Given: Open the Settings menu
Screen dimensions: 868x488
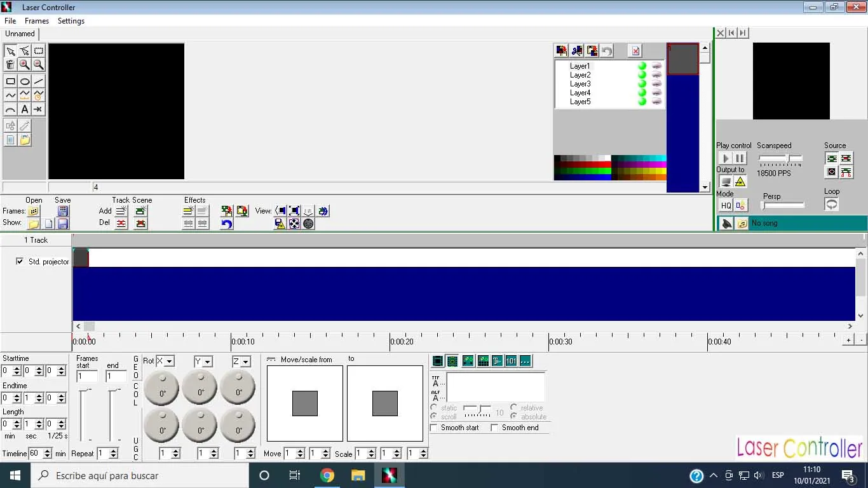Looking at the screenshot, I should [71, 21].
